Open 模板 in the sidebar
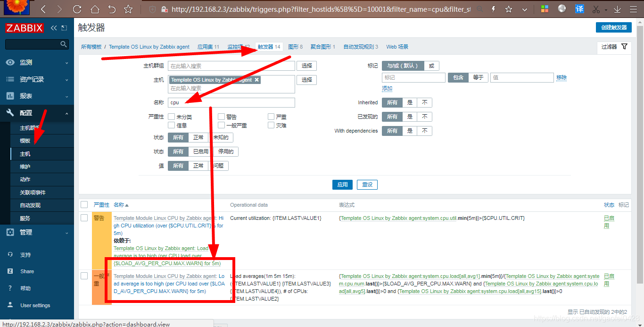Viewport: 644px width, 327px height. (x=25, y=141)
